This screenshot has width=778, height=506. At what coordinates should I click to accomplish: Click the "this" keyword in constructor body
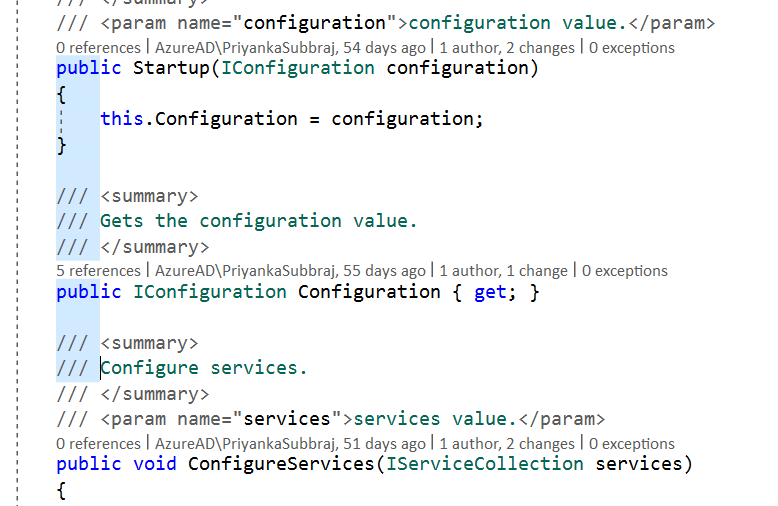(122, 119)
